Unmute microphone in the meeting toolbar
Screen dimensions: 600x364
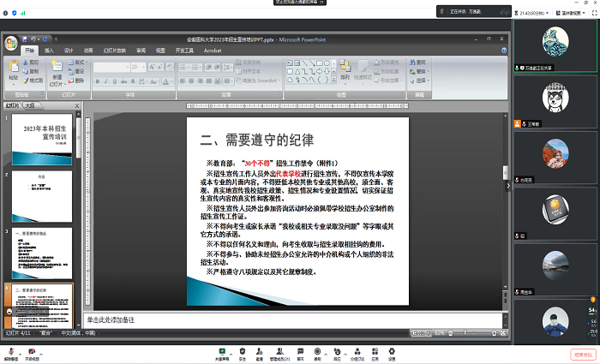click(x=9, y=351)
